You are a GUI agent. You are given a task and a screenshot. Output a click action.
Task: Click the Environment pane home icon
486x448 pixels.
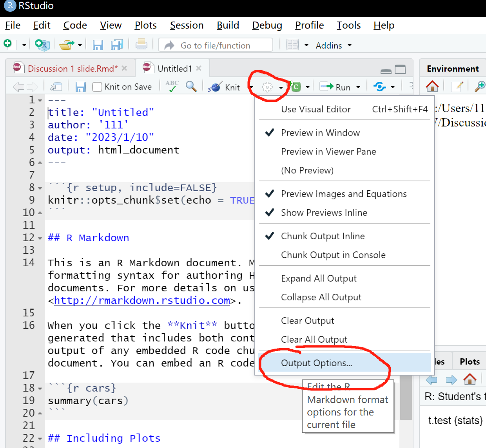tap(432, 86)
